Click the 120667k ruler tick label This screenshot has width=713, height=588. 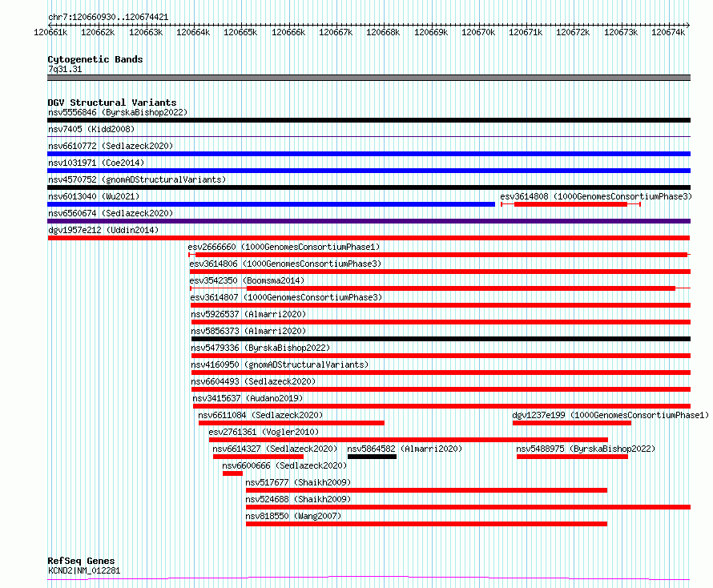pos(336,32)
